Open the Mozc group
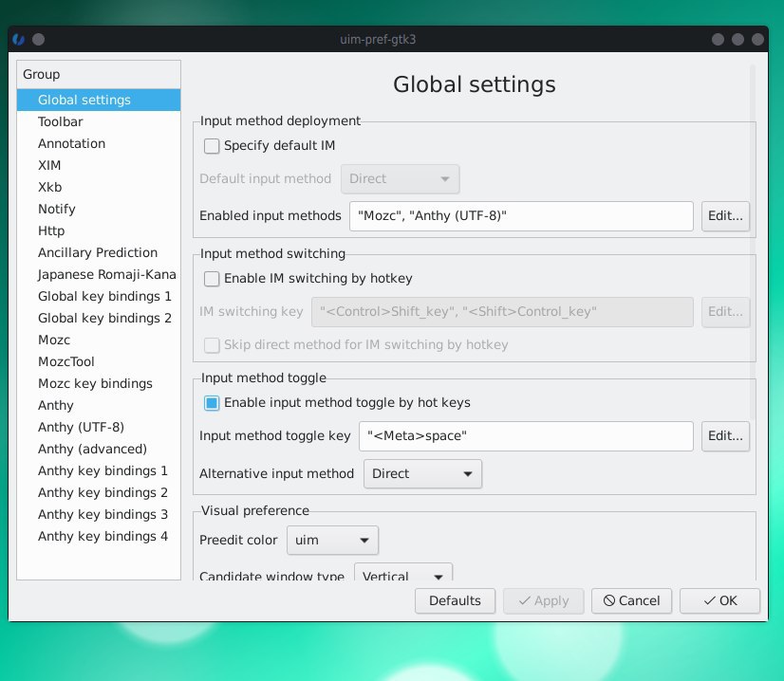Screen dimensions: 784x681 pos(99,340)
